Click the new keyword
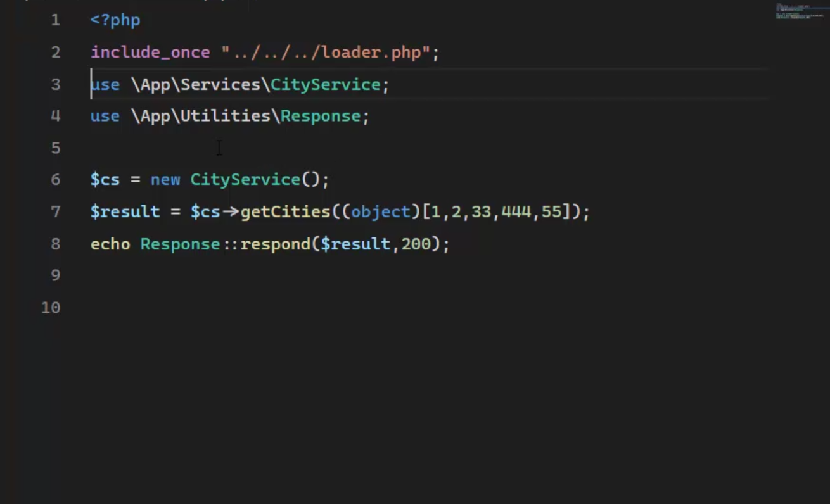 point(165,180)
